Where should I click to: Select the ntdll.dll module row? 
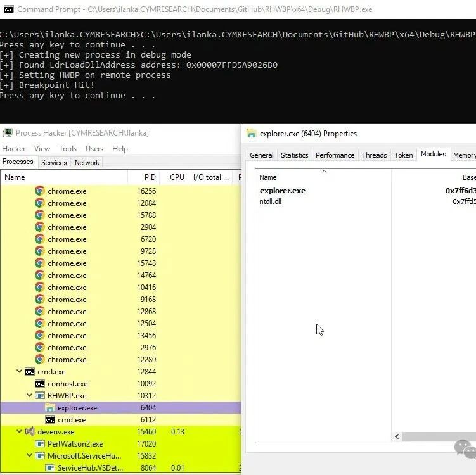pyautogui.click(x=366, y=201)
